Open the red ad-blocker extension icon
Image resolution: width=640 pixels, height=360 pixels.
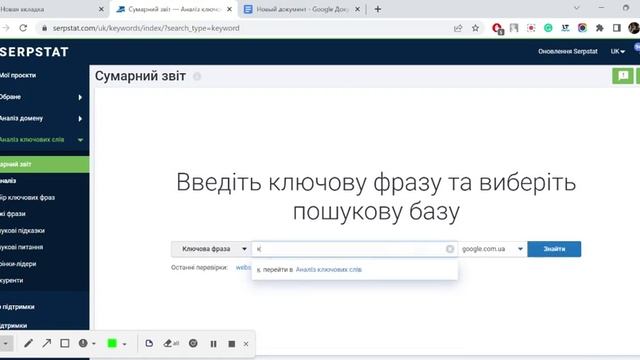[497, 28]
